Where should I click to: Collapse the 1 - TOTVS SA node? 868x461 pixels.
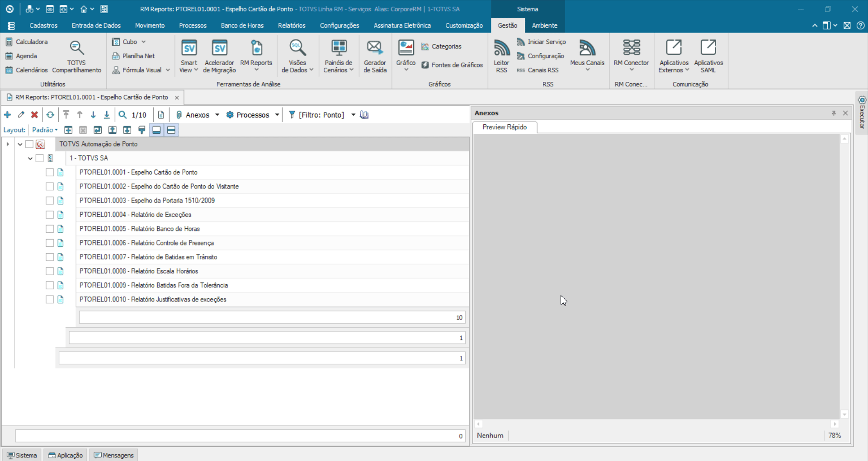point(30,158)
